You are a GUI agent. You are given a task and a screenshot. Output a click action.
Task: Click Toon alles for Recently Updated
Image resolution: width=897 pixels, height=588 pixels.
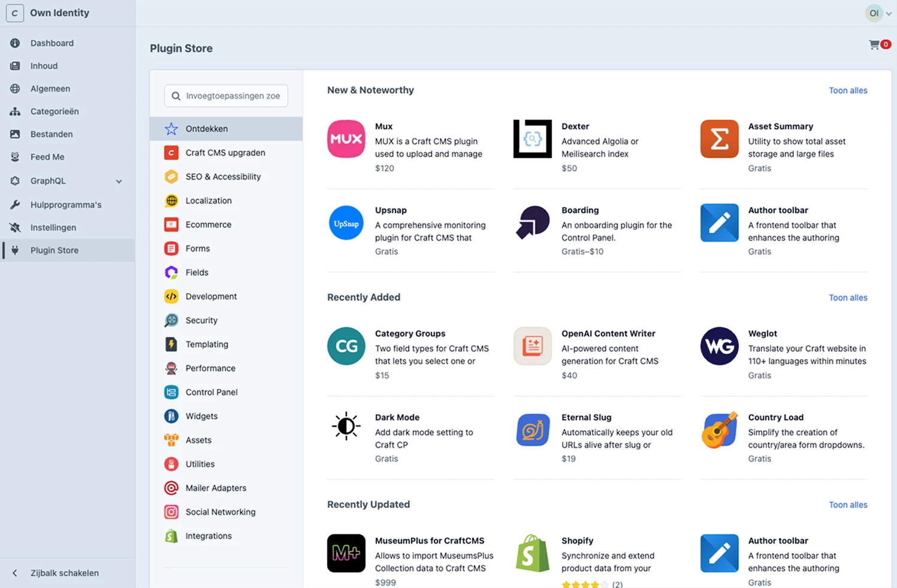click(848, 505)
